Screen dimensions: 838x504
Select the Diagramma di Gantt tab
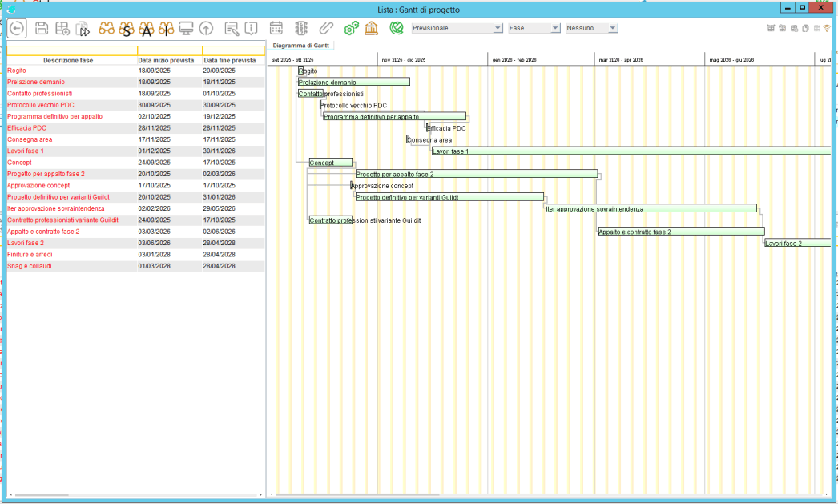pyautogui.click(x=300, y=46)
